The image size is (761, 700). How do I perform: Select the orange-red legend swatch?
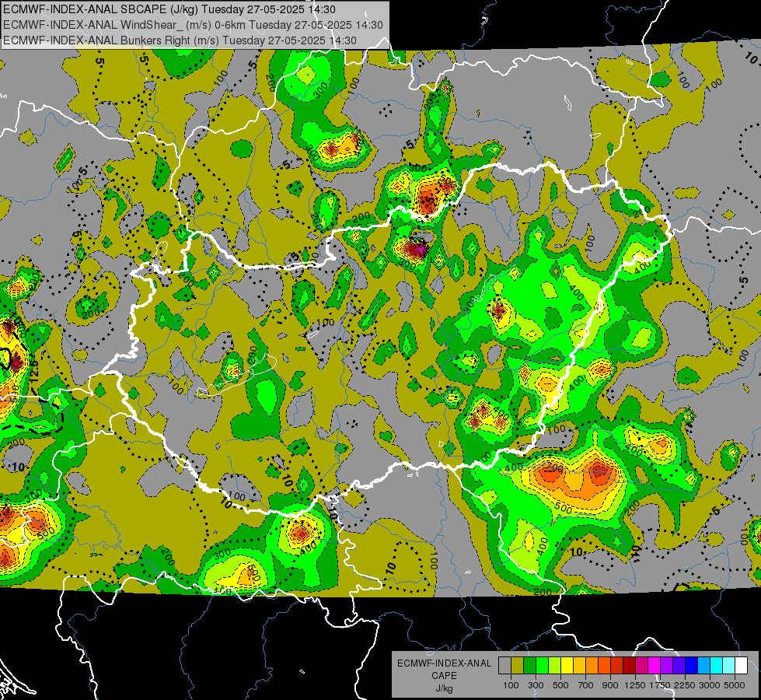pos(604,666)
